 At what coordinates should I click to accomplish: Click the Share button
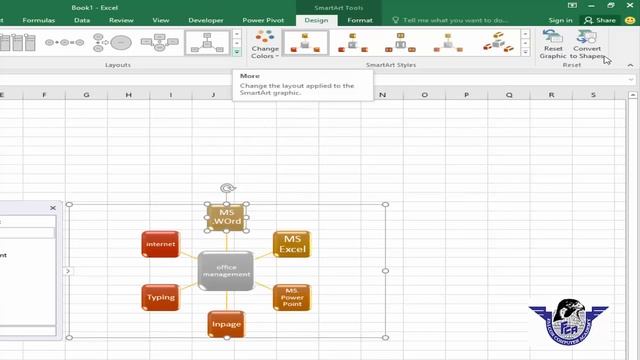tap(600, 20)
